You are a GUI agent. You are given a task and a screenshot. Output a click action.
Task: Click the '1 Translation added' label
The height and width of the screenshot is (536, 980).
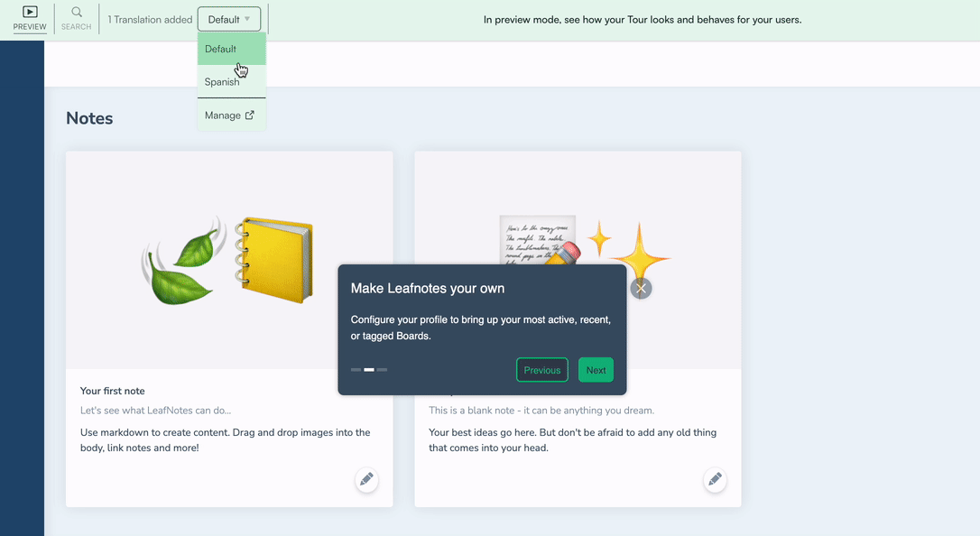point(150,19)
